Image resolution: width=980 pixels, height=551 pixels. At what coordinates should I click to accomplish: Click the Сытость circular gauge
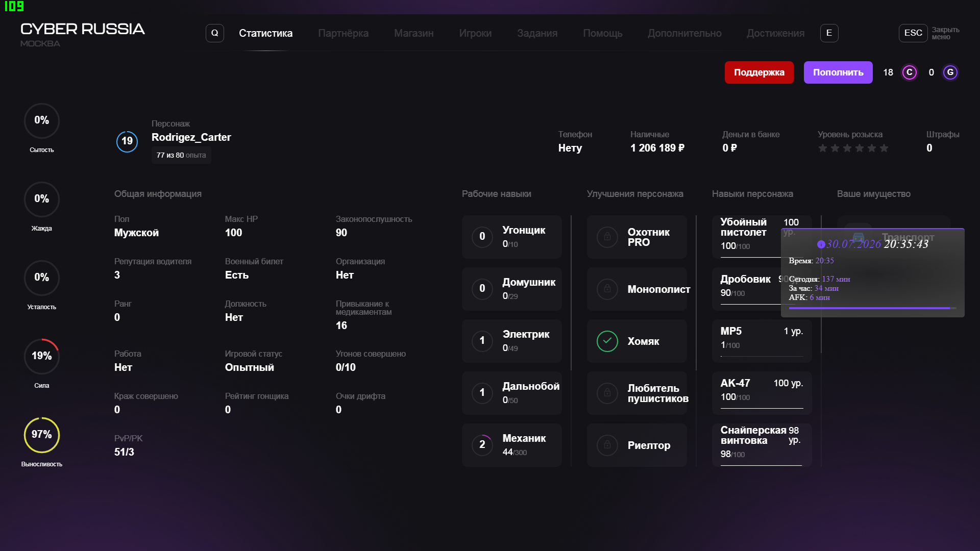[x=42, y=121]
